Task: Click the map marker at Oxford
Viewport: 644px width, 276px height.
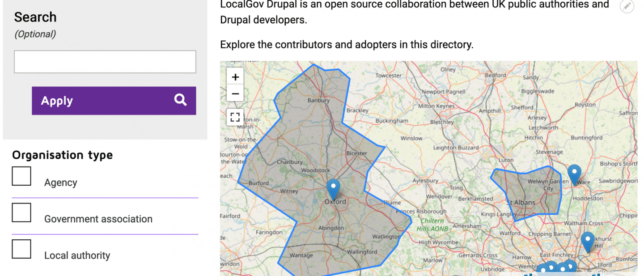Action: [333, 189]
